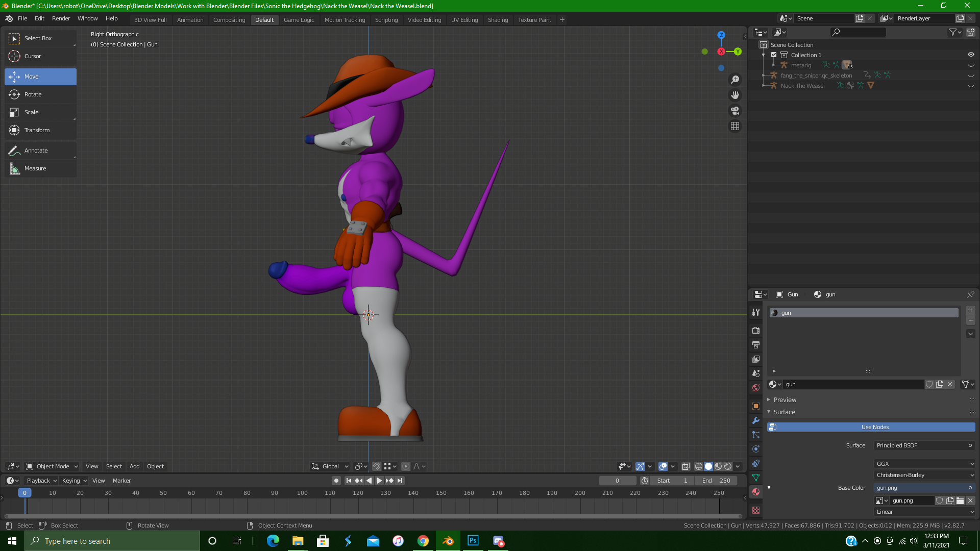The image size is (980, 551).
Task: Open the Render properties tab
Action: [756, 331]
